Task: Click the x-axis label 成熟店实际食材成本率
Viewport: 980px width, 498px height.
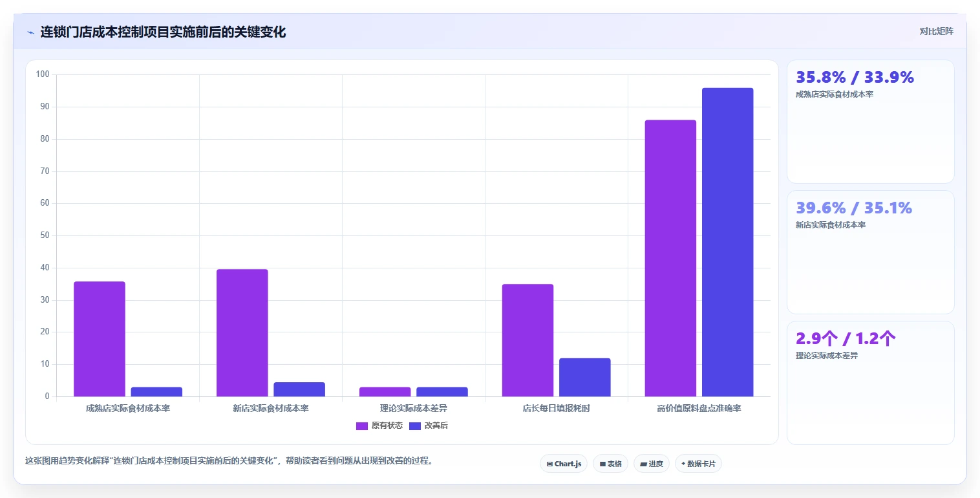Action: pos(128,409)
